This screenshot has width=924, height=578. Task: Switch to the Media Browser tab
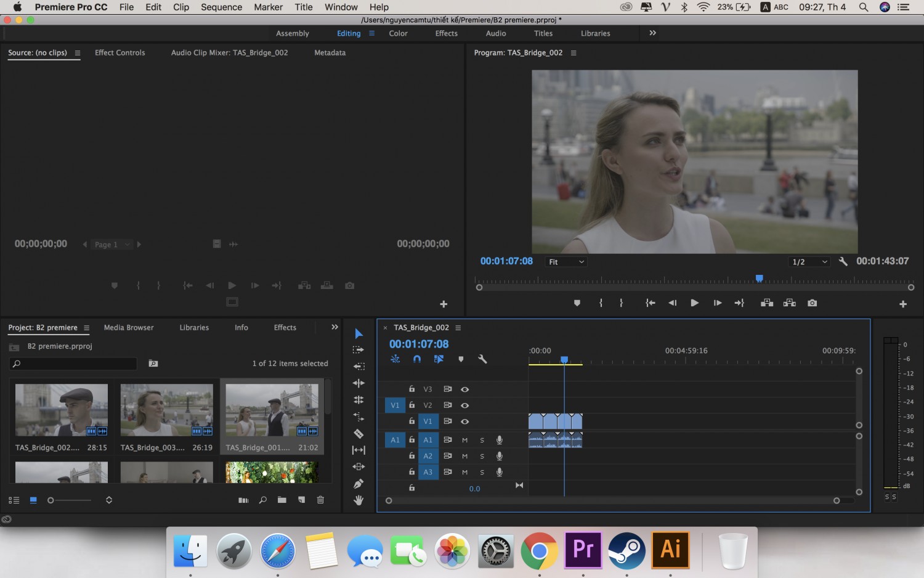129,328
